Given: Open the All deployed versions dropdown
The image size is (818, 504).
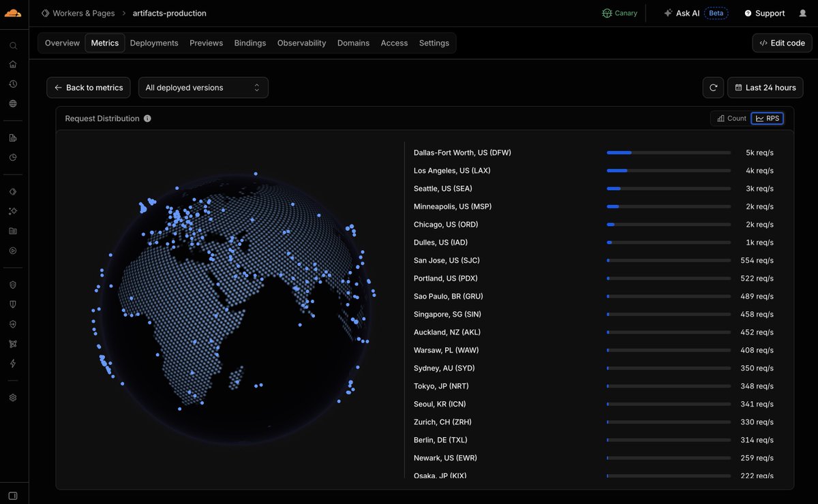Looking at the screenshot, I should coord(203,88).
